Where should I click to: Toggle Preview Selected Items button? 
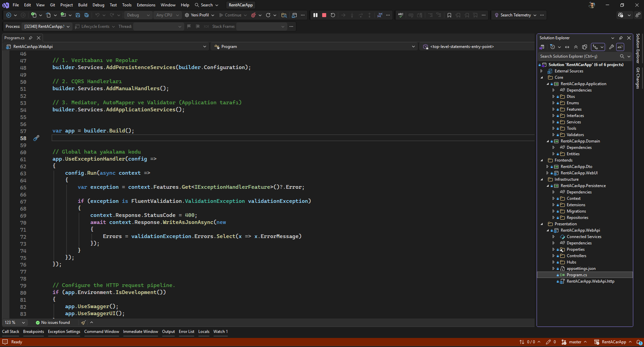[620, 47]
